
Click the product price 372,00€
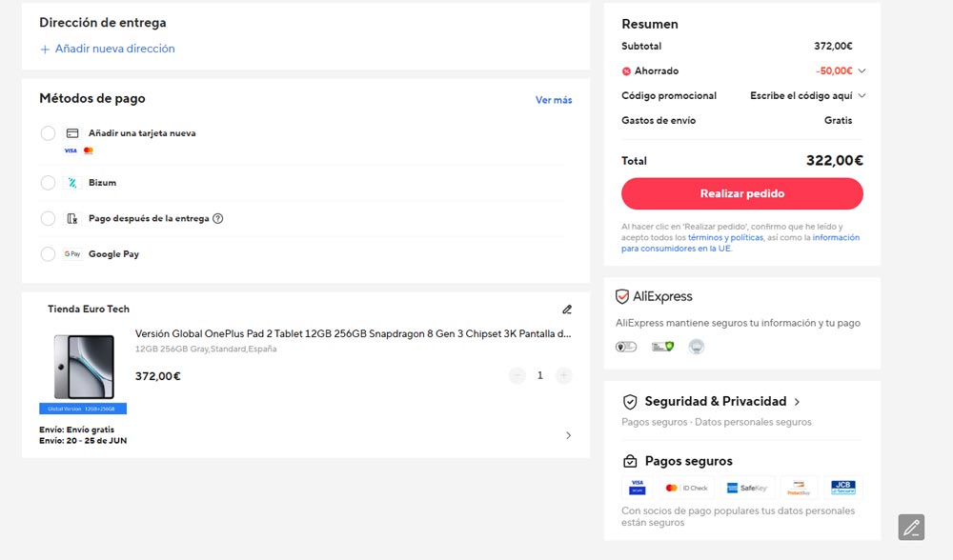point(158,376)
